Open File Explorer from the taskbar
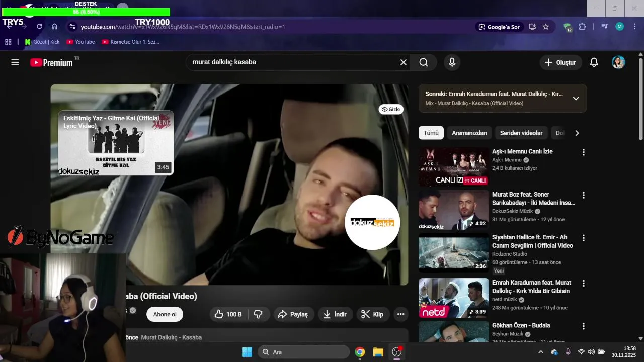Image resolution: width=644 pixels, height=362 pixels. 378,352
